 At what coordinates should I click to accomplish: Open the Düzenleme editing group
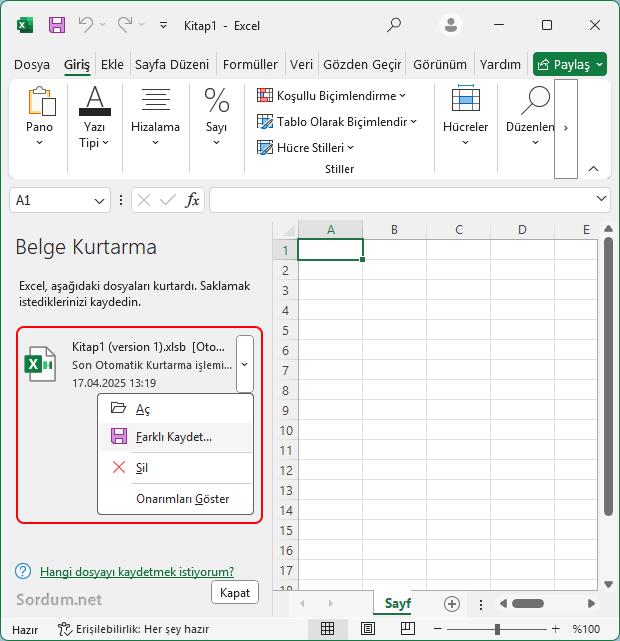[x=530, y=116]
